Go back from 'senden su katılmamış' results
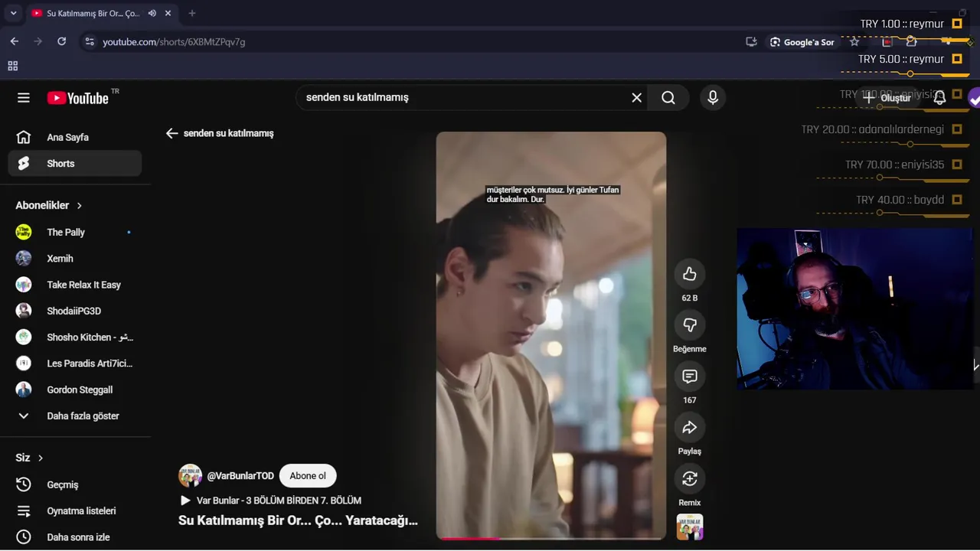 click(171, 133)
